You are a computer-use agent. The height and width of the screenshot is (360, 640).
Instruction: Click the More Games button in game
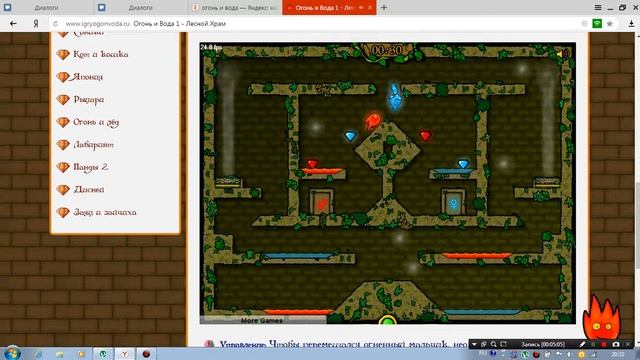pos(262,320)
